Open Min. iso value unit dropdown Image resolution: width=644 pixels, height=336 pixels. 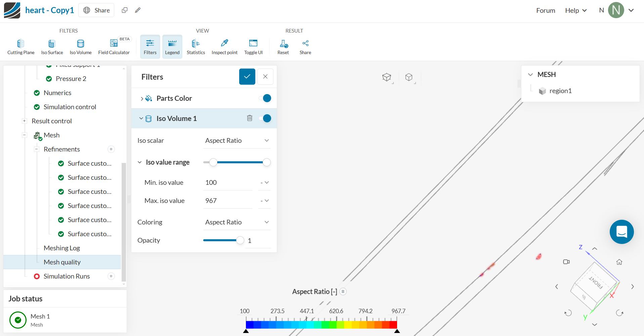click(265, 182)
